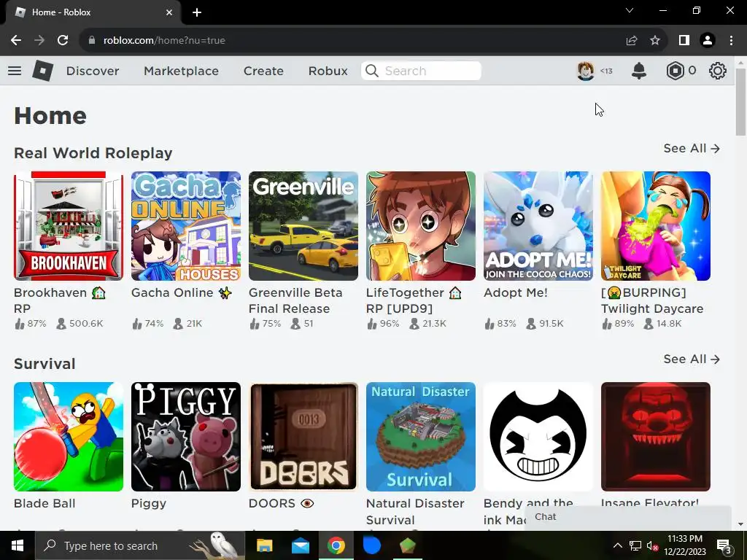Open Chrome three-dot menu
The height and width of the screenshot is (560, 747).
point(731,41)
